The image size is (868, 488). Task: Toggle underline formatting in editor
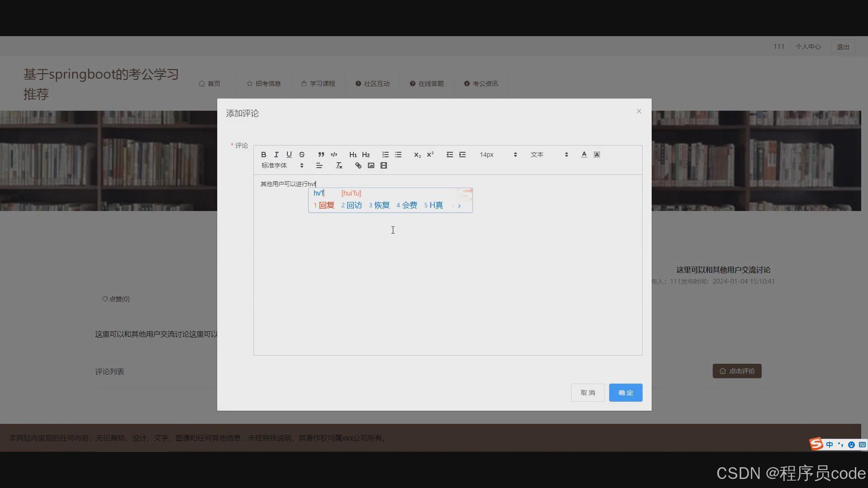pos(289,155)
